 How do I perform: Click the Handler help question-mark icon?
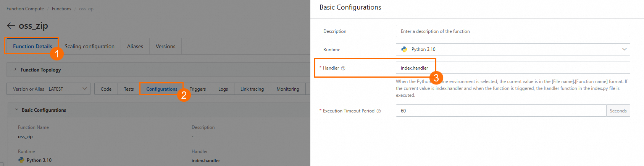click(343, 68)
